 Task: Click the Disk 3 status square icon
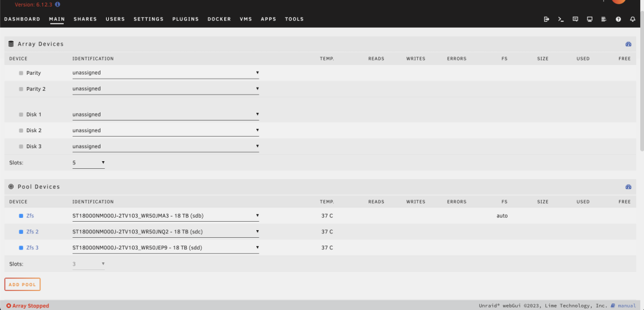click(21, 146)
